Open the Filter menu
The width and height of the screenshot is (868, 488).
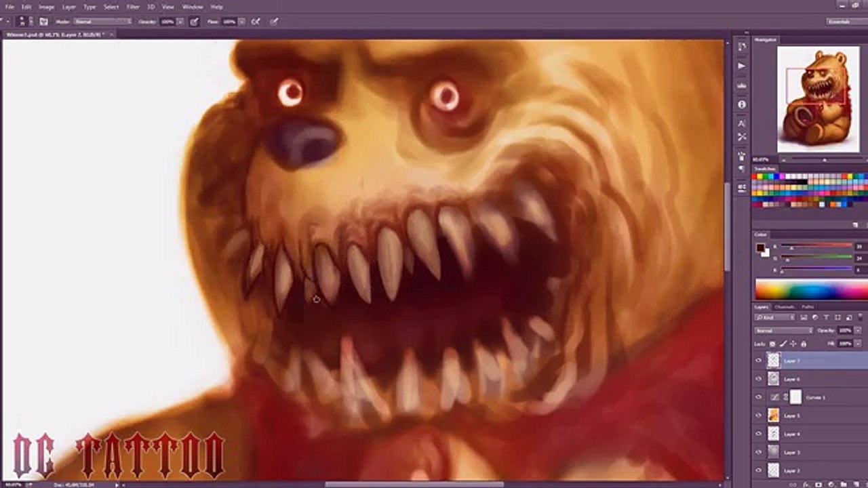(133, 6)
